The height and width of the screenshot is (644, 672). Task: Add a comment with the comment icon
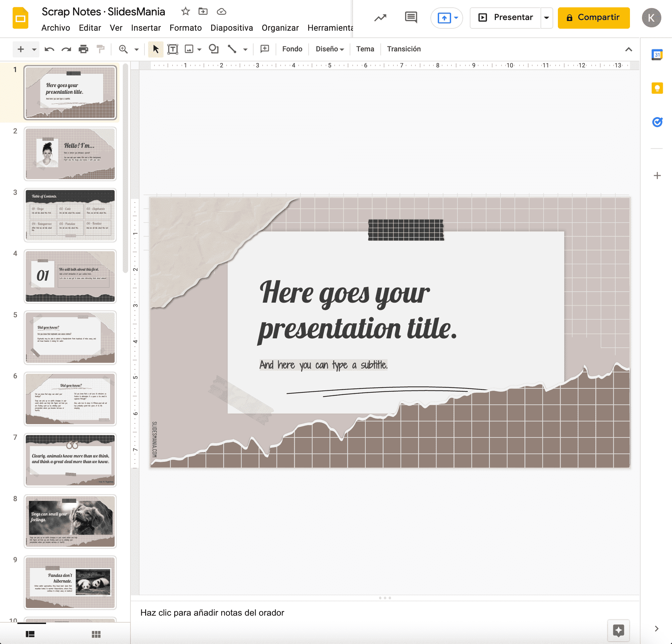[265, 49]
